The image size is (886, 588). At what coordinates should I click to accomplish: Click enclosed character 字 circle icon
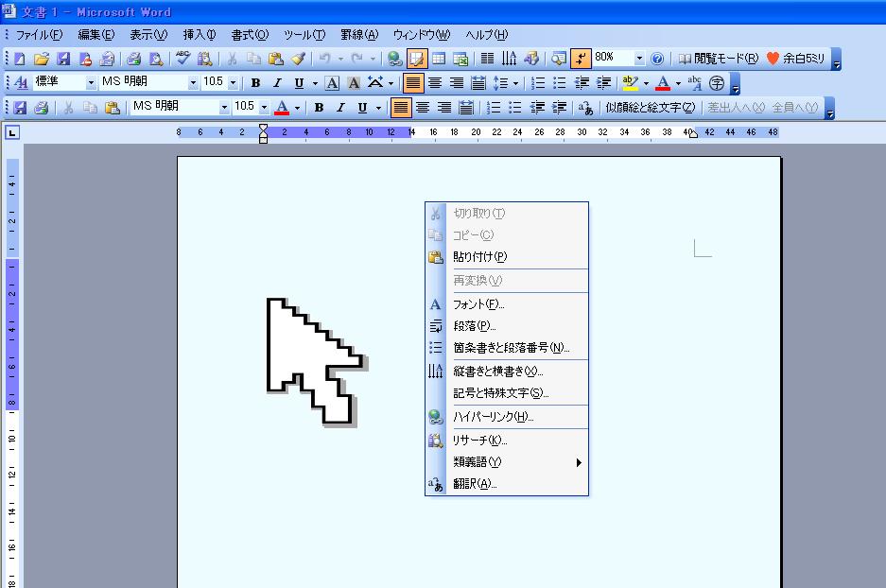point(717,83)
